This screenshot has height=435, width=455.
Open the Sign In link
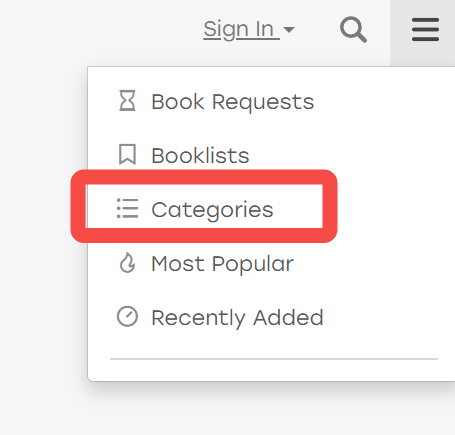coord(241,29)
